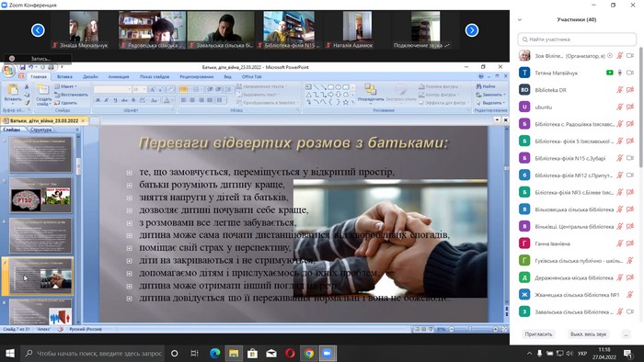Save presentation from Quick Access Toolbar
Viewport: 644px width, 362px height.
pyautogui.click(x=23, y=67)
